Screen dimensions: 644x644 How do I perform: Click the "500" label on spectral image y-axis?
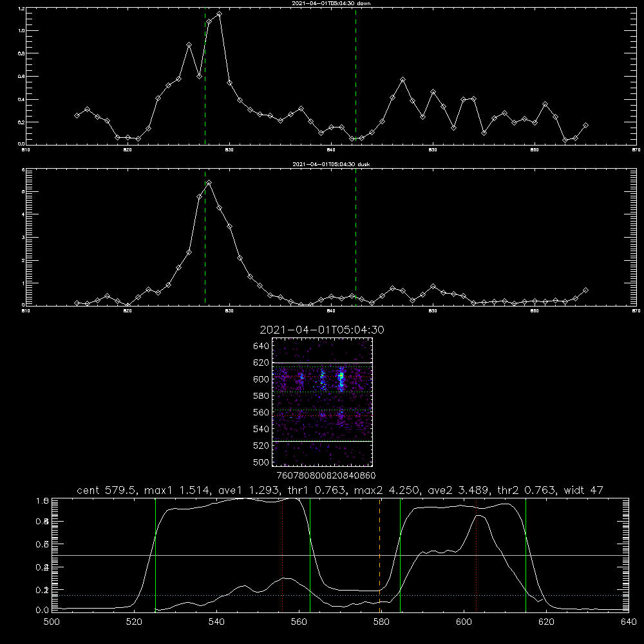click(x=261, y=462)
